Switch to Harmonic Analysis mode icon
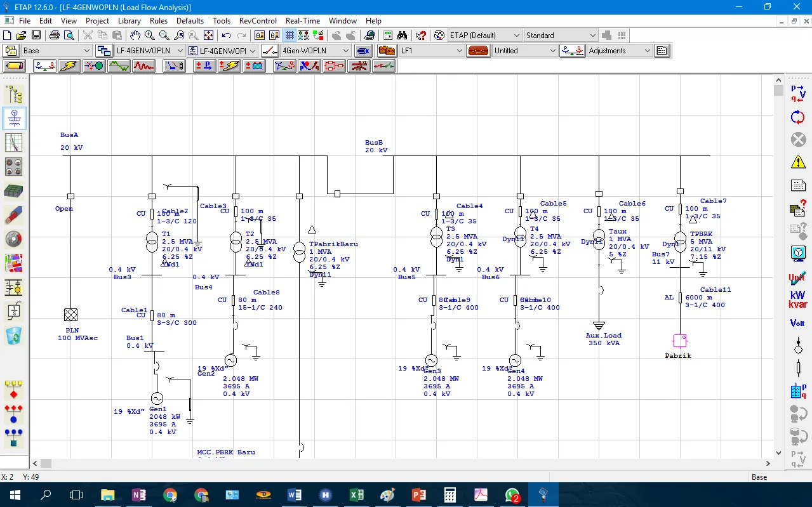 coord(144,66)
